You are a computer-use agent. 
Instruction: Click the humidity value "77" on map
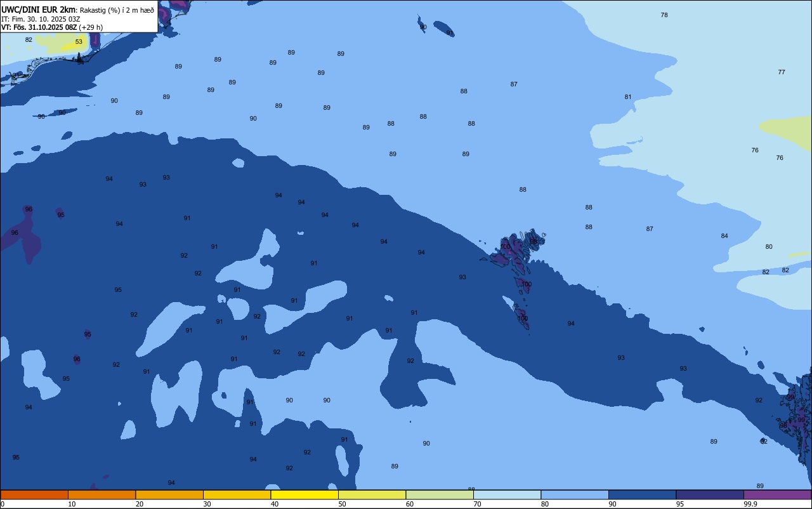[x=782, y=72]
